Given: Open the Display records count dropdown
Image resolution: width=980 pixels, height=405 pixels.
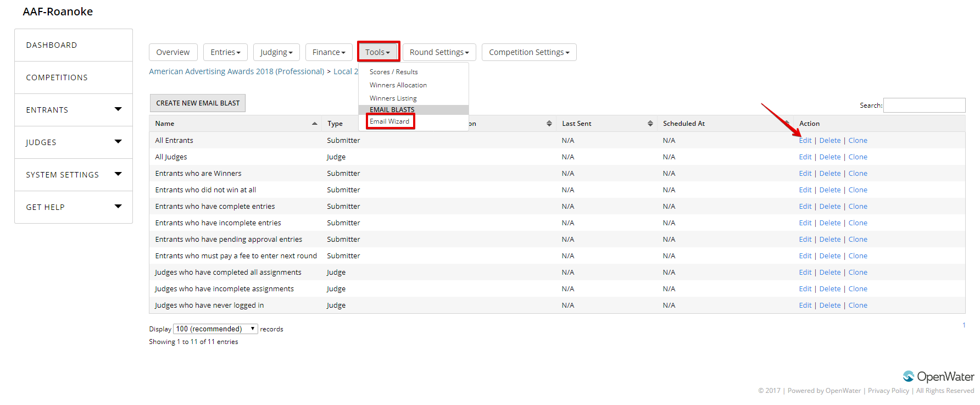Looking at the screenshot, I should coord(215,329).
